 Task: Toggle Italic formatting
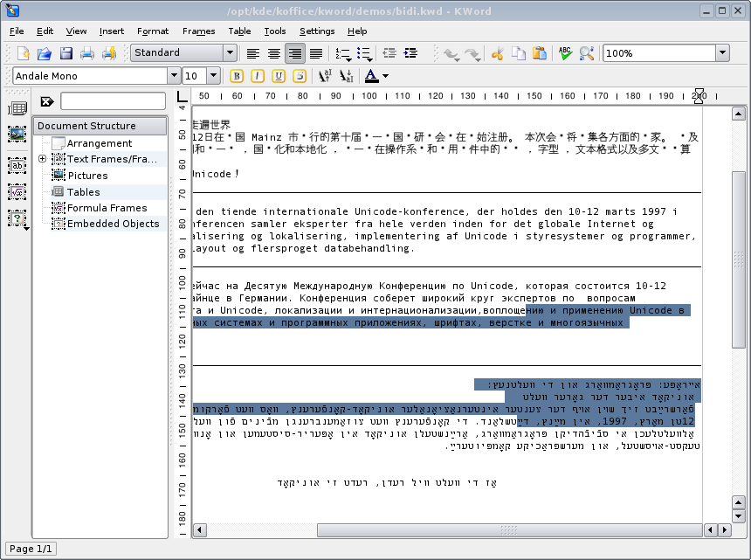point(257,76)
